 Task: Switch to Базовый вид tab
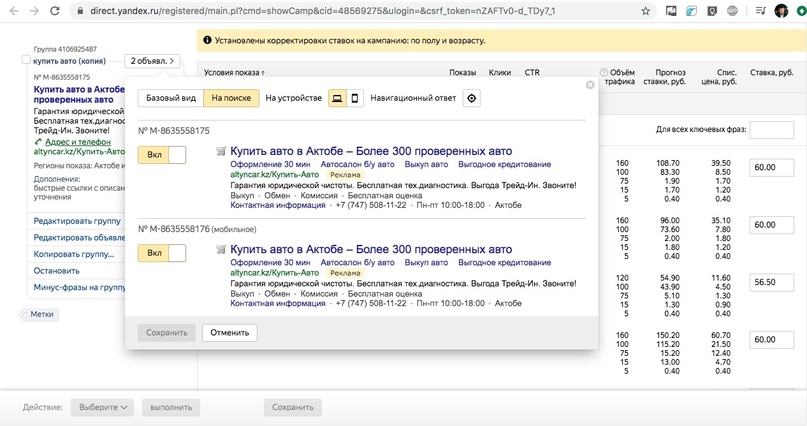pos(171,98)
